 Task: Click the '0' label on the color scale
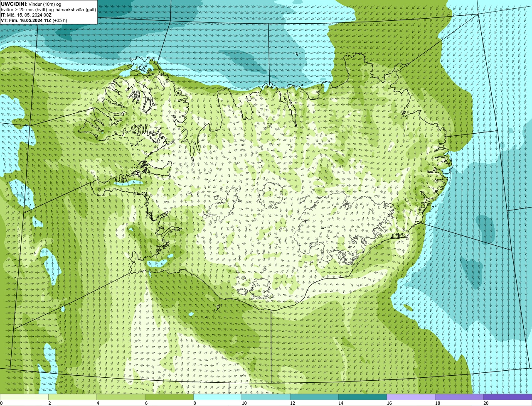2,403
